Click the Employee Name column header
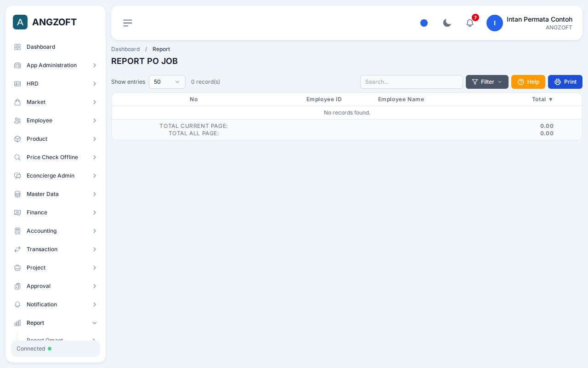This screenshot has width=588, height=368. 401,99
